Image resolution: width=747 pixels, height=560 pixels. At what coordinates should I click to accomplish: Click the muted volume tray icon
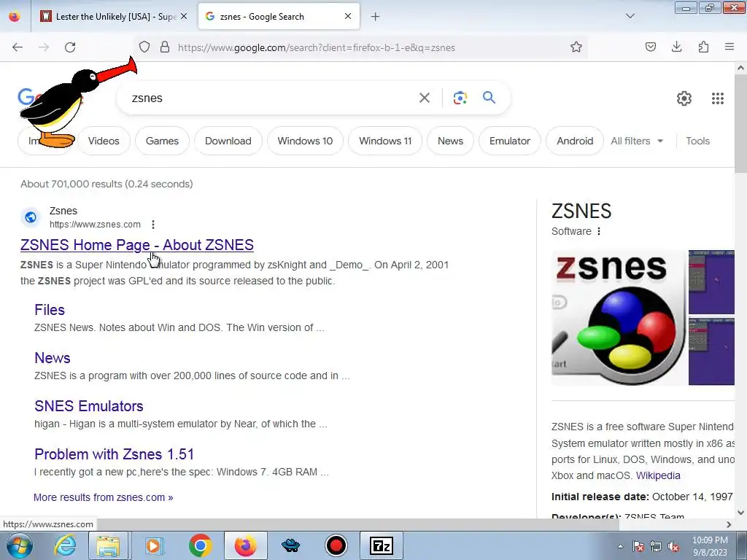[673, 546]
